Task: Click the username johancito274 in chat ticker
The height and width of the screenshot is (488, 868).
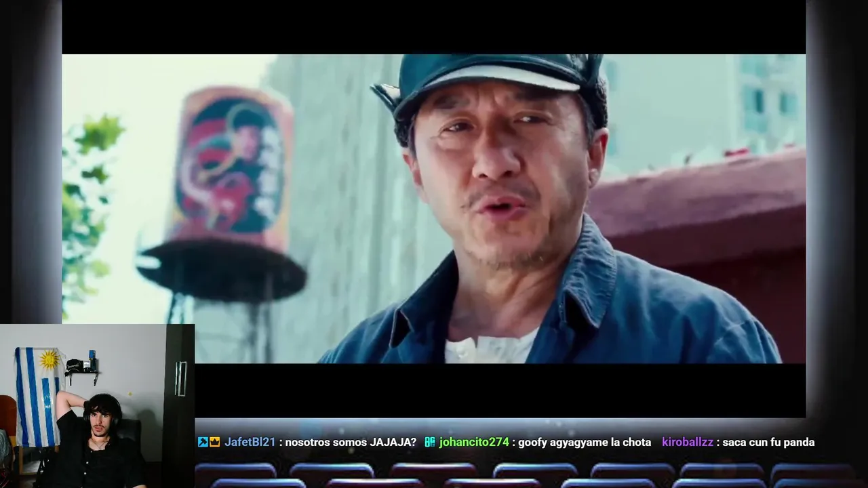Action: (473, 442)
